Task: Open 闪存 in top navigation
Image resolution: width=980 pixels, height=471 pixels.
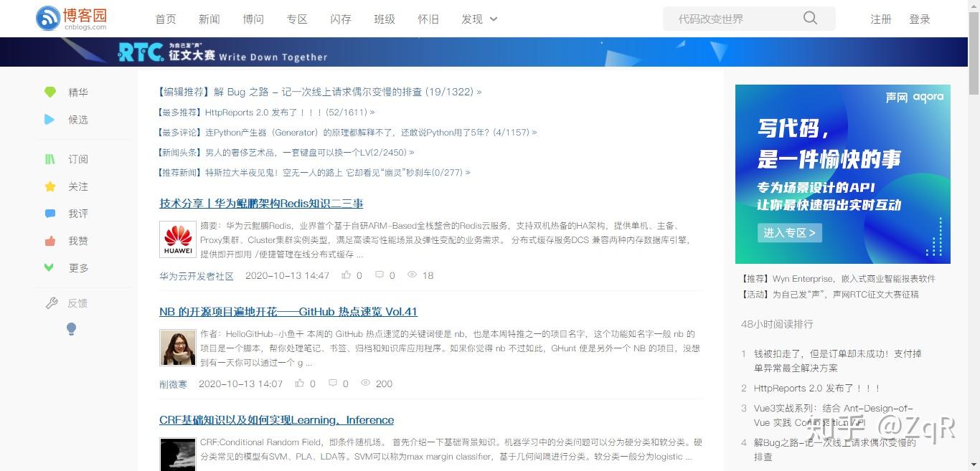Action: (x=341, y=19)
